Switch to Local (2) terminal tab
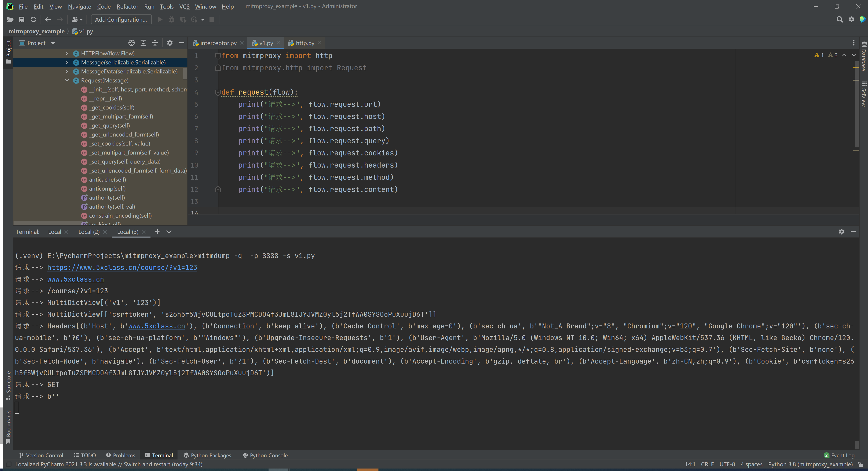 pyautogui.click(x=89, y=232)
